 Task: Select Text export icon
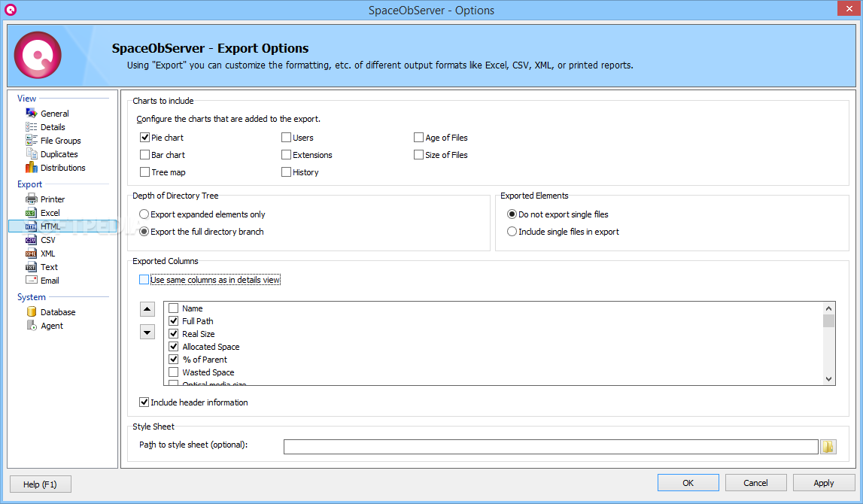pos(32,267)
